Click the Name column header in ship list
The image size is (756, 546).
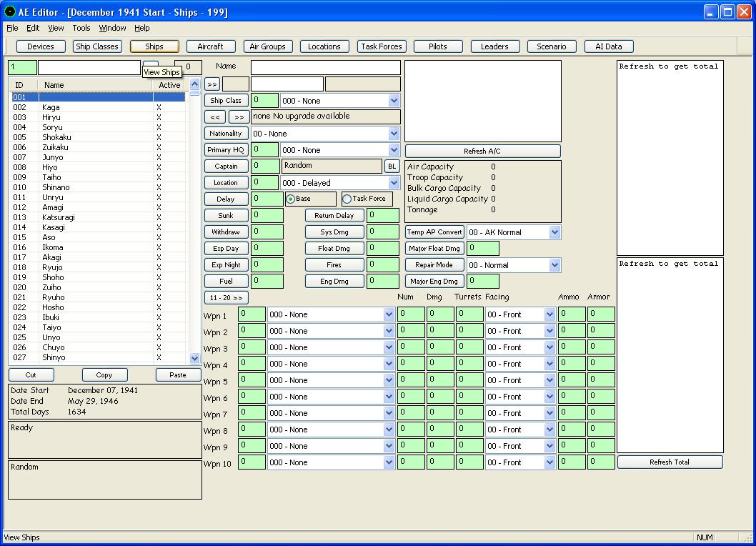pyautogui.click(x=95, y=85)
